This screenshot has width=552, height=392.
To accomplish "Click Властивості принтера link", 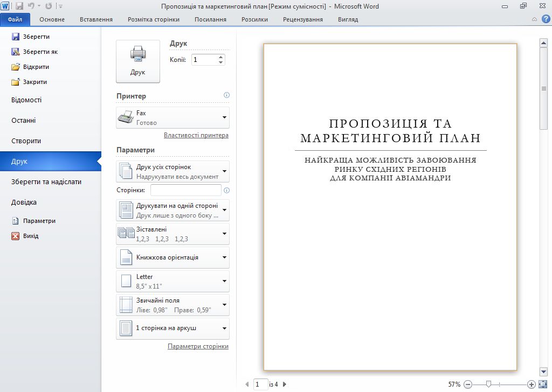I will click(x=196, y=135).
